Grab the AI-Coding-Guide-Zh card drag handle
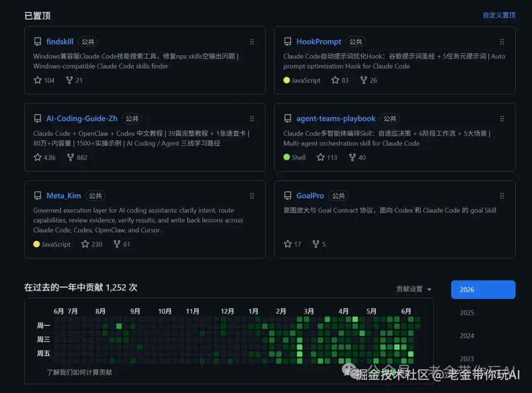Screen dimensions: 532x393 pyautogui.click(x=252, y=118)
